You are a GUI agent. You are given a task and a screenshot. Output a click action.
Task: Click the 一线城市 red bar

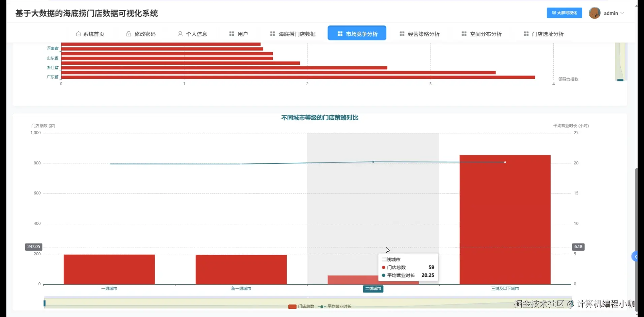click(109, 269)
